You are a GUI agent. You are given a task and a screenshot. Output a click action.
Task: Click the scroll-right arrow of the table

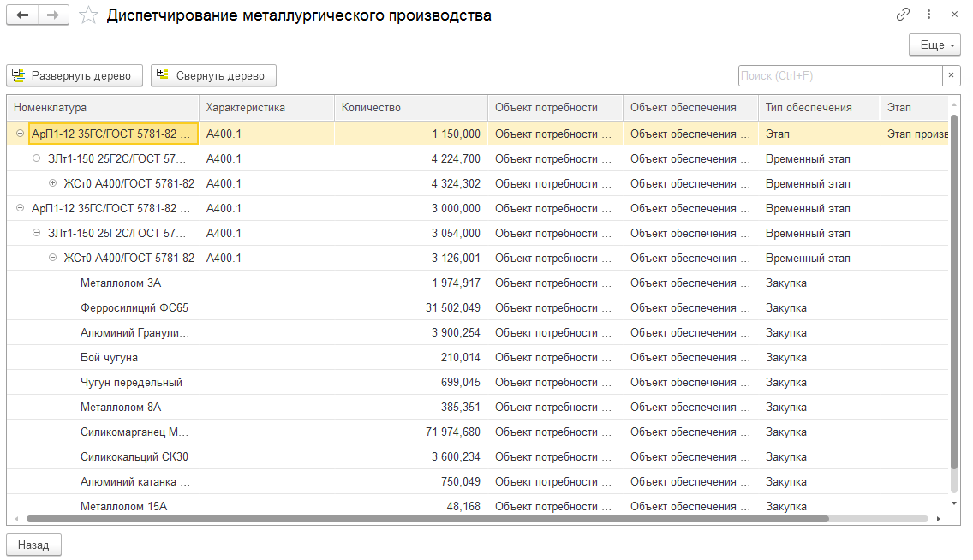click(x=938, y=518)
